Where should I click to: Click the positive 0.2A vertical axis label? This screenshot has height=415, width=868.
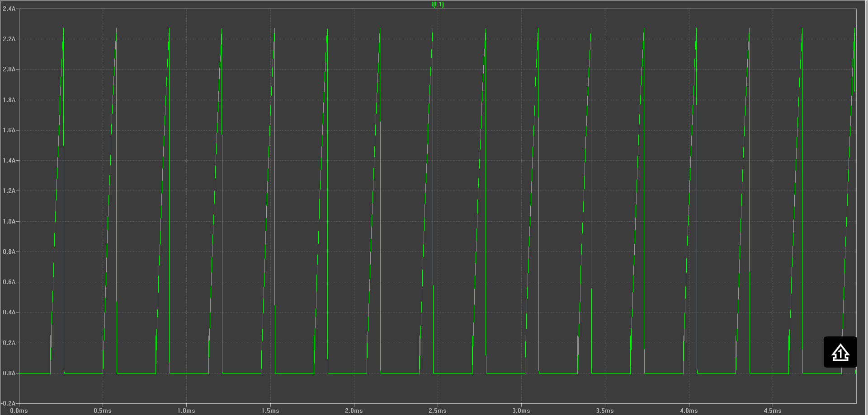click(9, 343)
